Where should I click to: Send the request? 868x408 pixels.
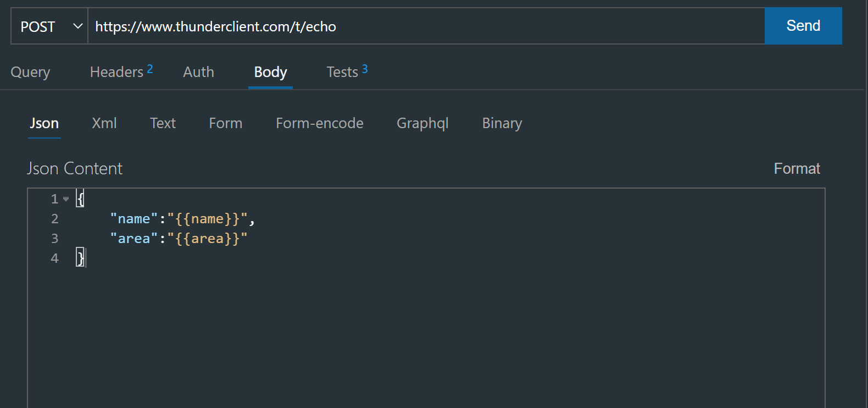point(803,26)
